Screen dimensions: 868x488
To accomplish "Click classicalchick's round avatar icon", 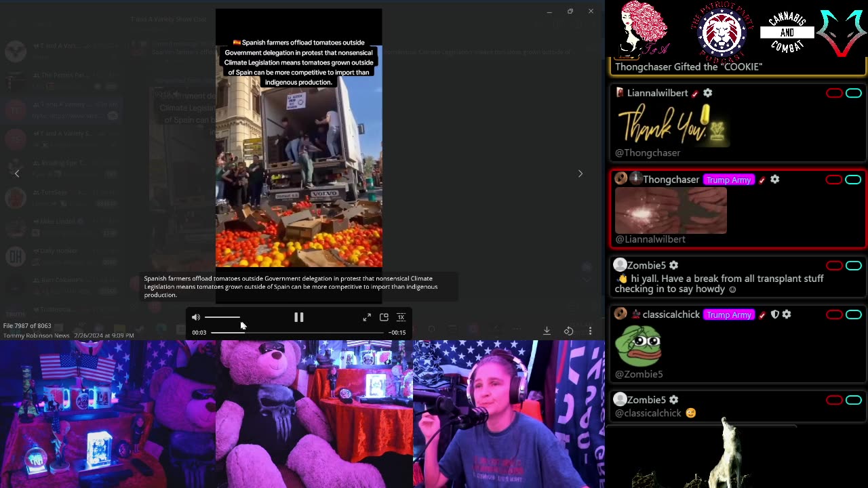I will pyautogui.click(x=620, y=314).
